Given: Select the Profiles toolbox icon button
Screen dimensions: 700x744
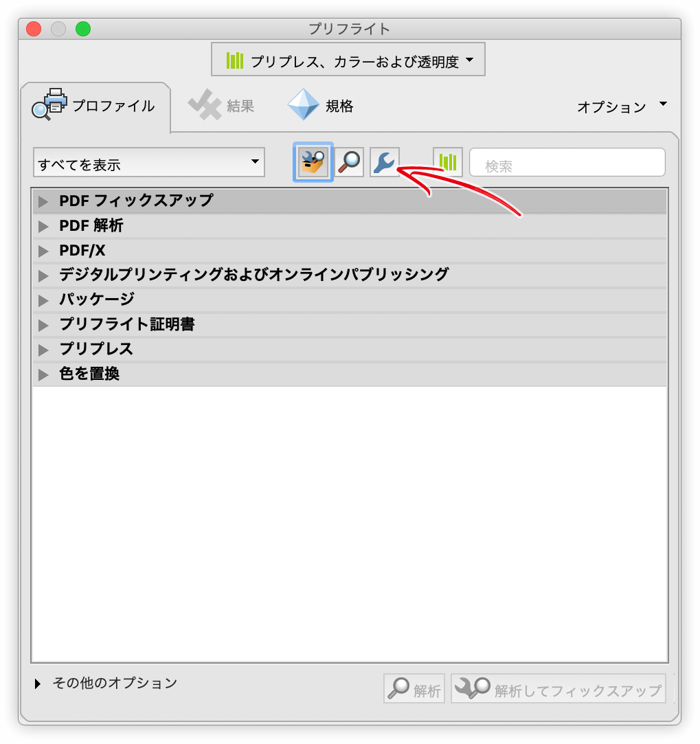Looking at the screenshot, I should click(313, 162).
